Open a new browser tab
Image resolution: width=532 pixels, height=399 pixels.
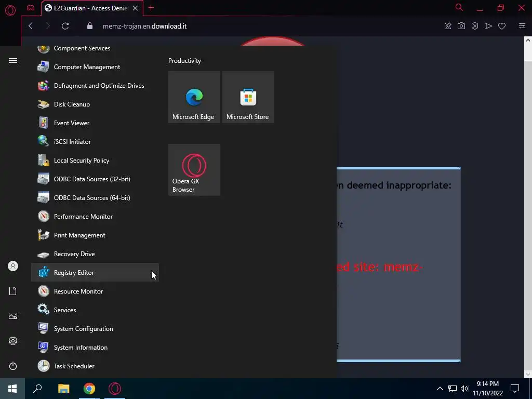pos(151,8)
